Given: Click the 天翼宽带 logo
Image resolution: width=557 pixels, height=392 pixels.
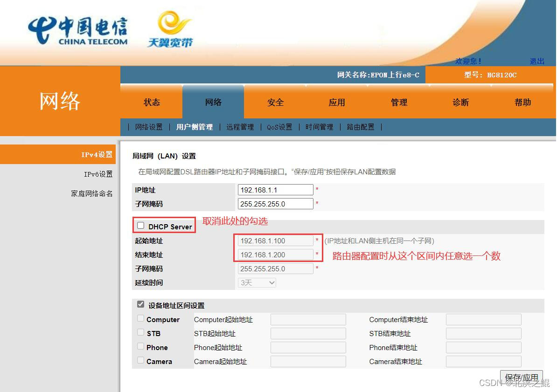Looking at the screenshot, I should (170, 29).
